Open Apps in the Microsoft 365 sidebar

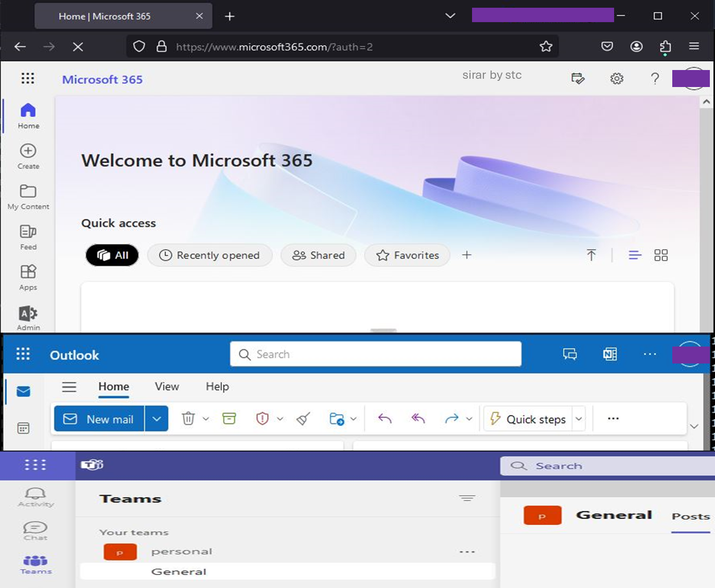click(28, 278)
